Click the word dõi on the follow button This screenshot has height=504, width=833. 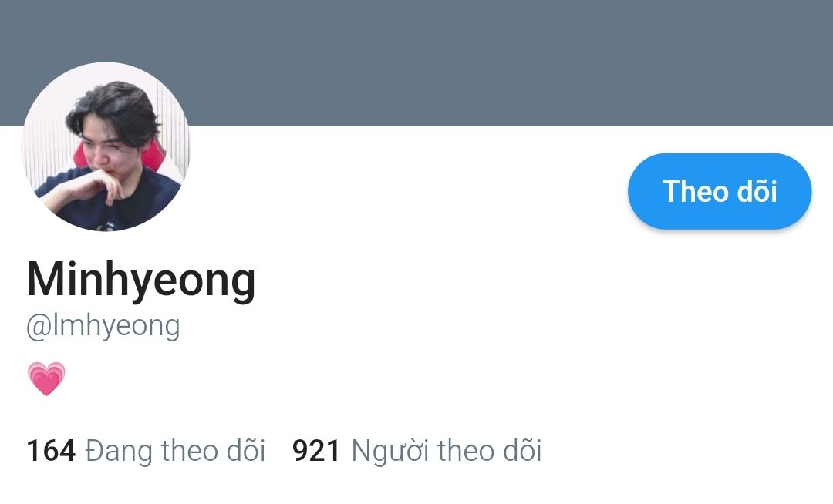click(x=757, y=191)
